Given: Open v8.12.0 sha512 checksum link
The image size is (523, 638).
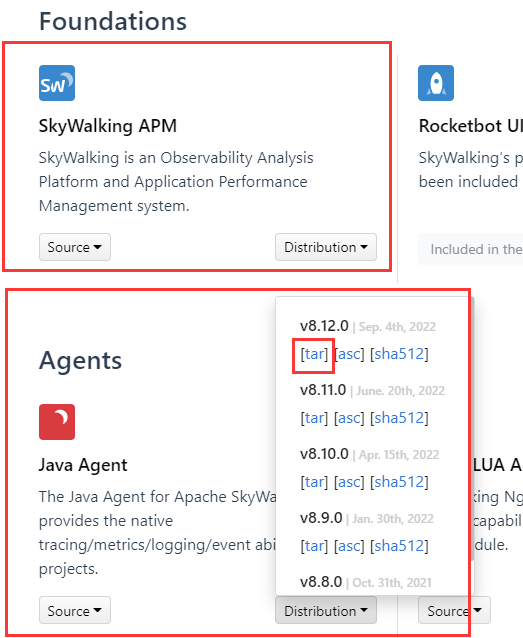Looking at the screenshot, I should point(399,354).
